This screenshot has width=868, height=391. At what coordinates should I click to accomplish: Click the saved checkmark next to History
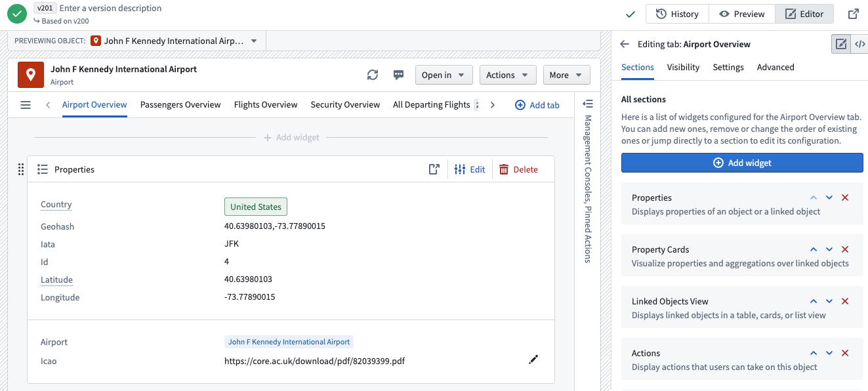[x=630, y=14]
